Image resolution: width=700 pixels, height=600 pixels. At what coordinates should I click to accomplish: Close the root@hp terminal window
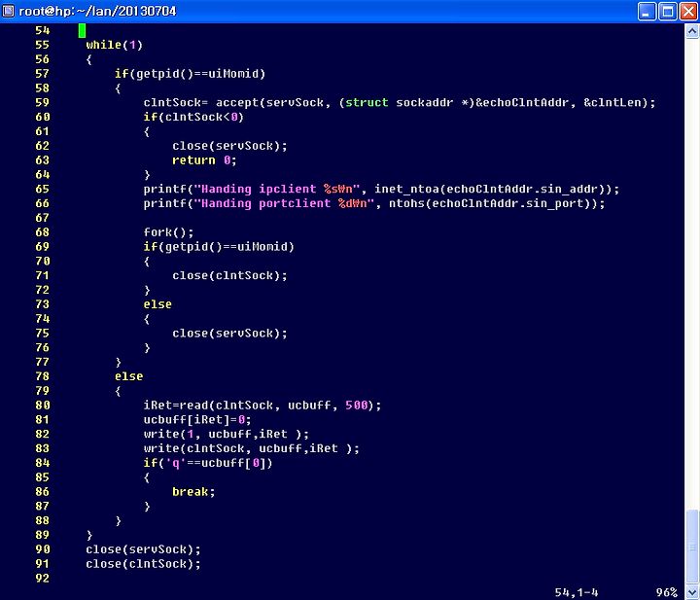[689, 11]
